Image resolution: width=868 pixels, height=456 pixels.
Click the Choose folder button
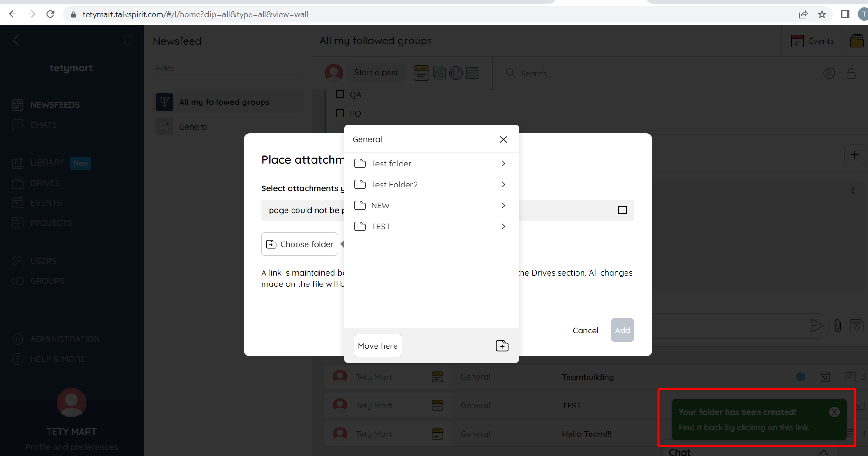(x=299, y=244)
